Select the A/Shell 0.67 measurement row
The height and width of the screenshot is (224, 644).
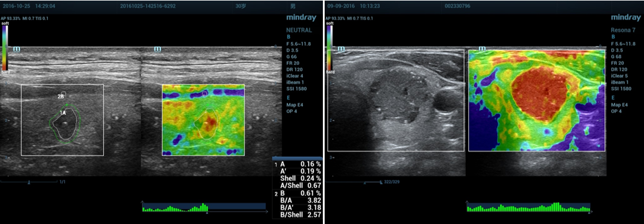click(x=298, y=185)
